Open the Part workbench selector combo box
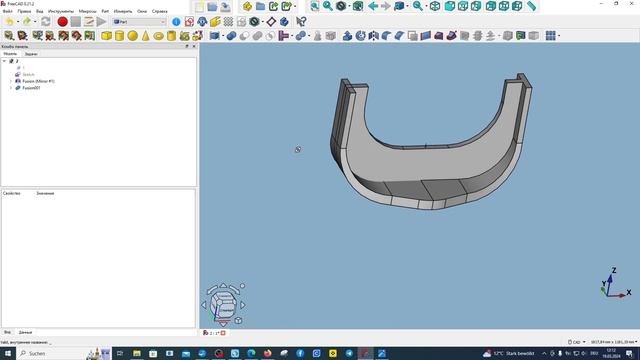The width and height of the screenshot is (640, 360). point(139,22)
